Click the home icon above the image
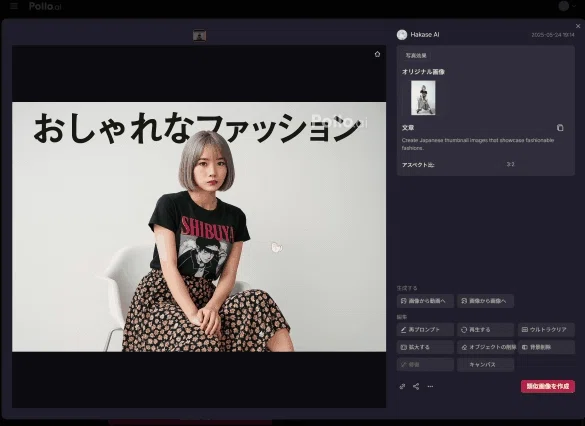 click(x=377, y=54)
